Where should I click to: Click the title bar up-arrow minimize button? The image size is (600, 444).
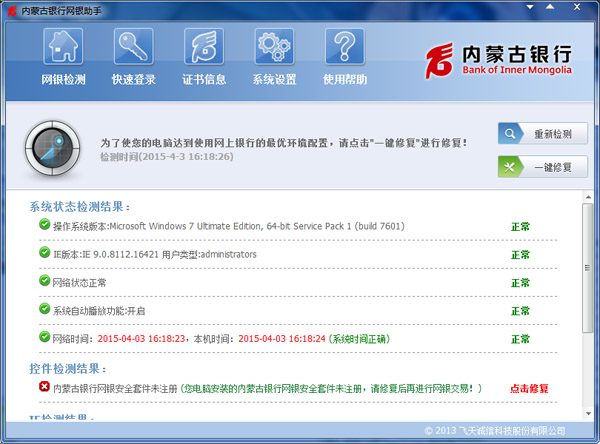click(550, 7)
